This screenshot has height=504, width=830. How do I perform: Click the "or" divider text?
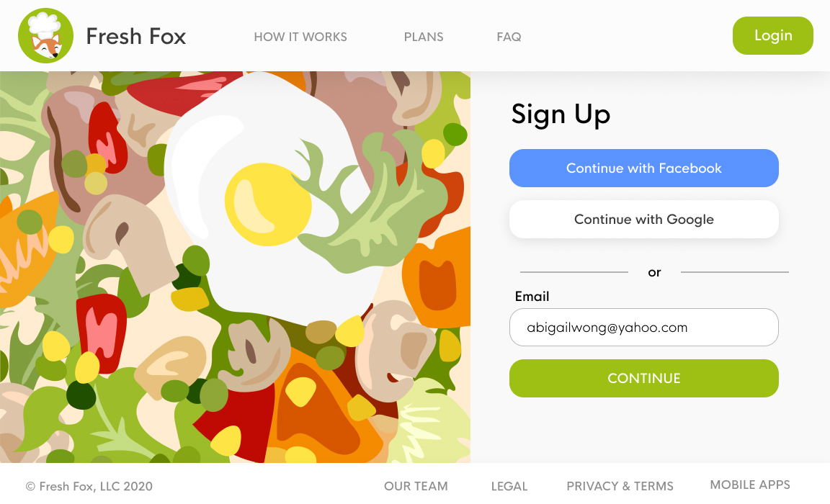pyautogui.click(x=654, y=272)
